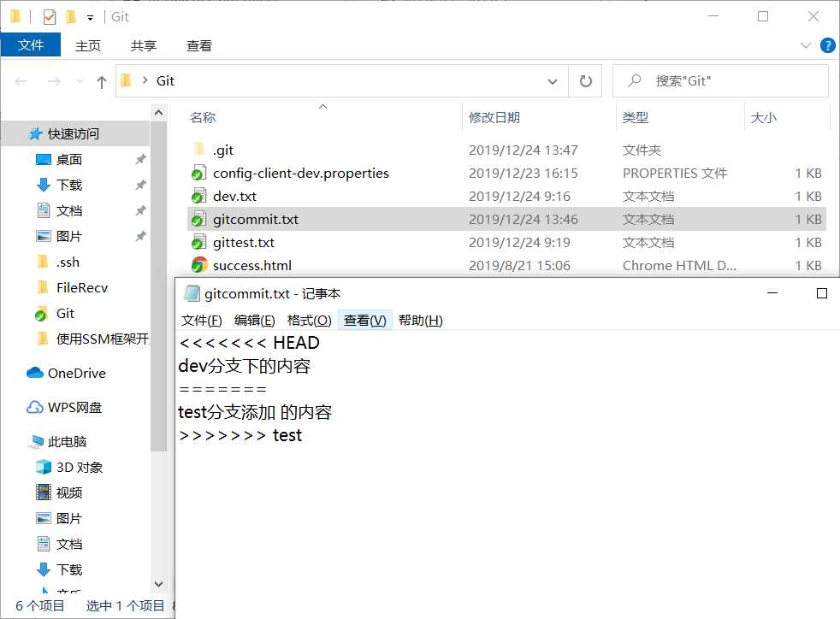Select the success.html Chrome icon
Viewport: 840px width, 619px height.
[198, 265]
